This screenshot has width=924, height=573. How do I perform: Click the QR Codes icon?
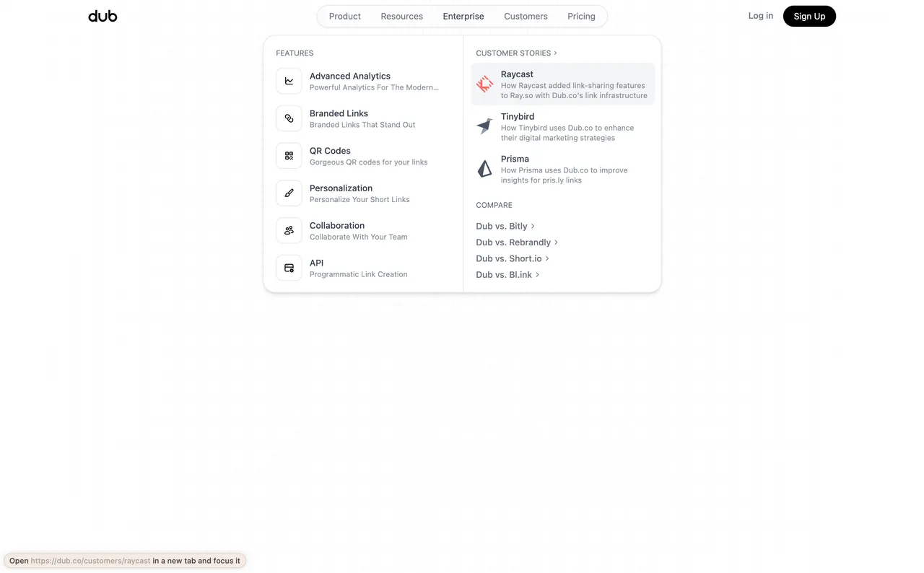tap(289, 156)
